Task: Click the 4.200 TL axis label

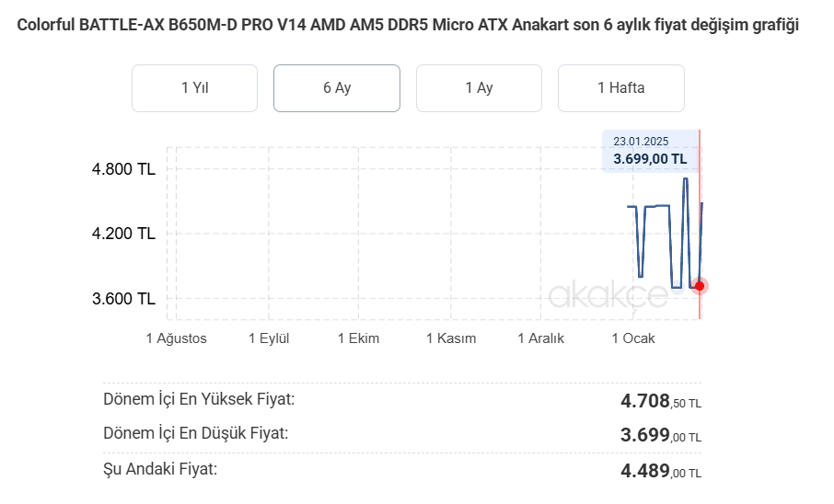Action: (x=123, y=234)
